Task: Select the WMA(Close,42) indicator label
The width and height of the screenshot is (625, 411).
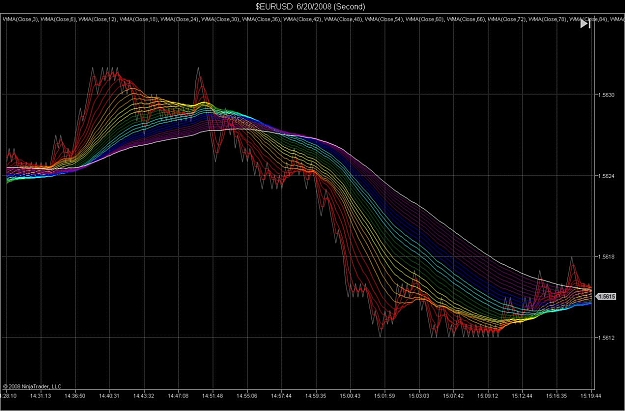Action: point(303,19)
